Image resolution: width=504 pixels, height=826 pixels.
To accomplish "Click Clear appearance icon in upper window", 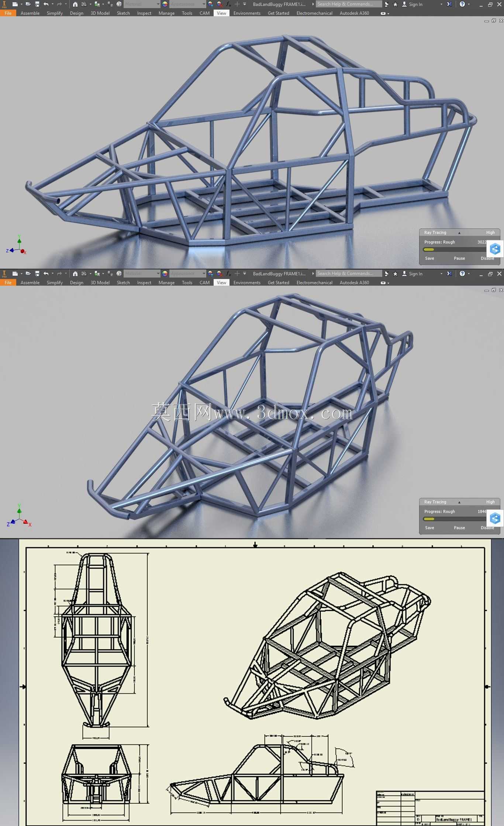I will 220,4.
